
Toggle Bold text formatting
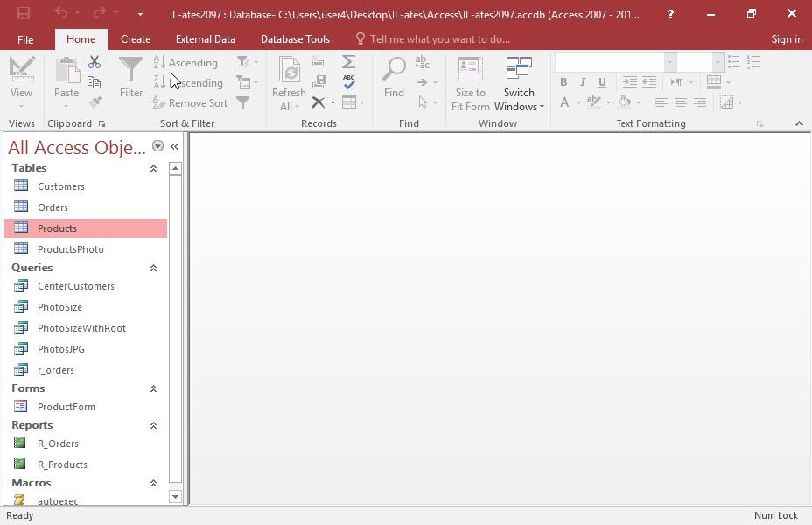563,81
